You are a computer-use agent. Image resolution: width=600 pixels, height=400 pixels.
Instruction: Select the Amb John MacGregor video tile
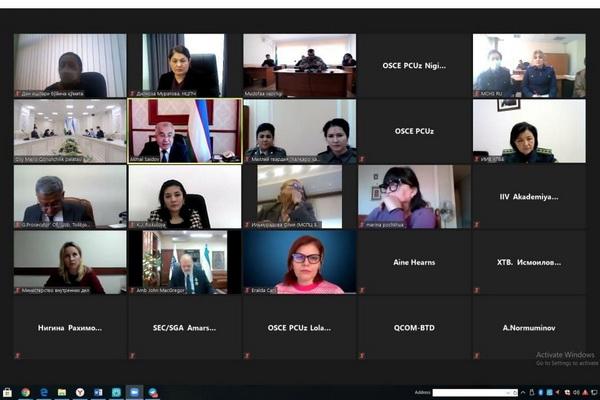[x=185, y=262]
